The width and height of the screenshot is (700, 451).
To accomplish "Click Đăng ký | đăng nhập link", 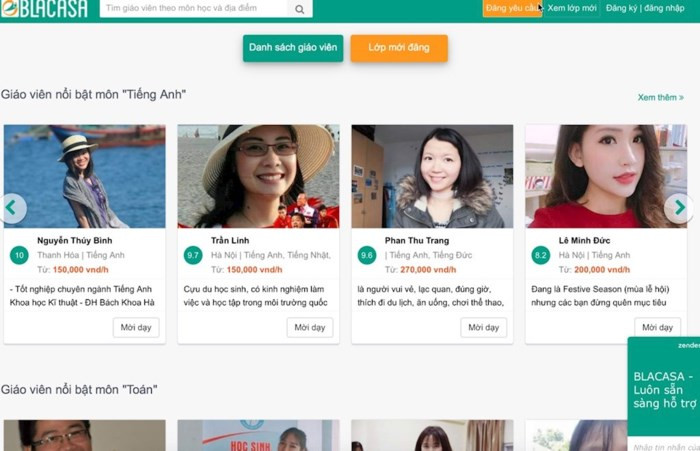I will [x=645, y=8].
